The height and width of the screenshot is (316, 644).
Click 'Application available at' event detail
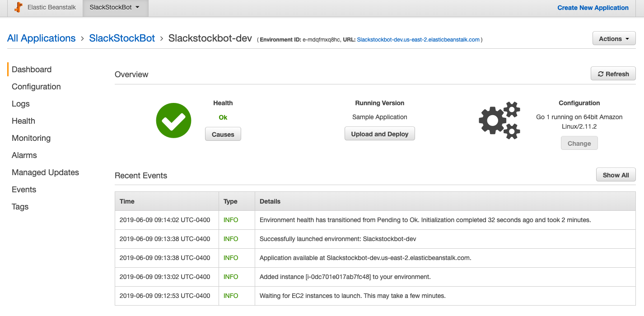(x=365, y=258)
